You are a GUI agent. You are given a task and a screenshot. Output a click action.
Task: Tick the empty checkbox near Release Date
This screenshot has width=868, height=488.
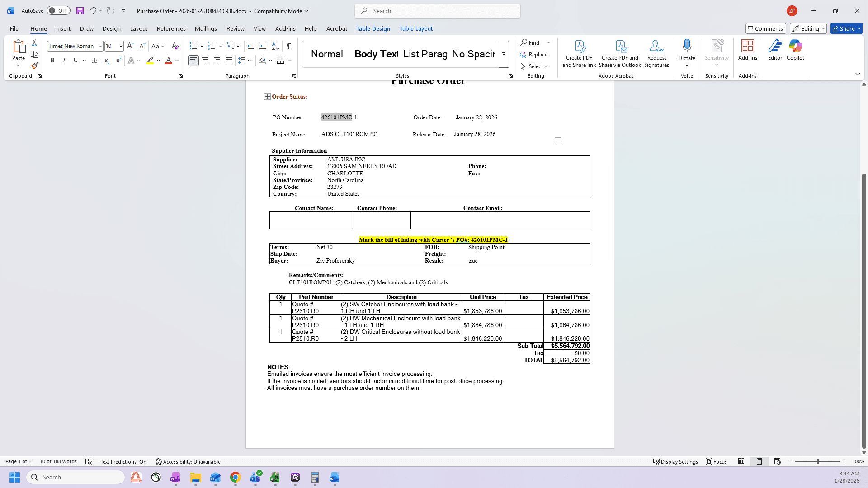click(558, 141)
